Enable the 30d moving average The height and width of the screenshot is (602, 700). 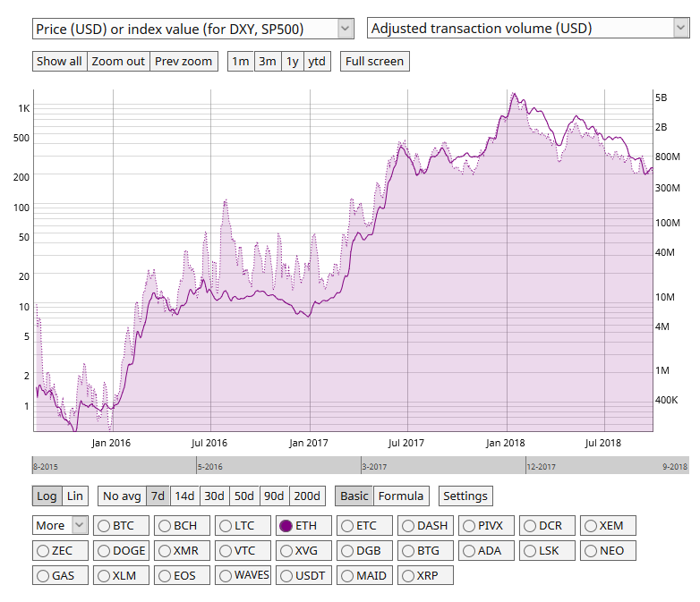(x=214, y=496)
